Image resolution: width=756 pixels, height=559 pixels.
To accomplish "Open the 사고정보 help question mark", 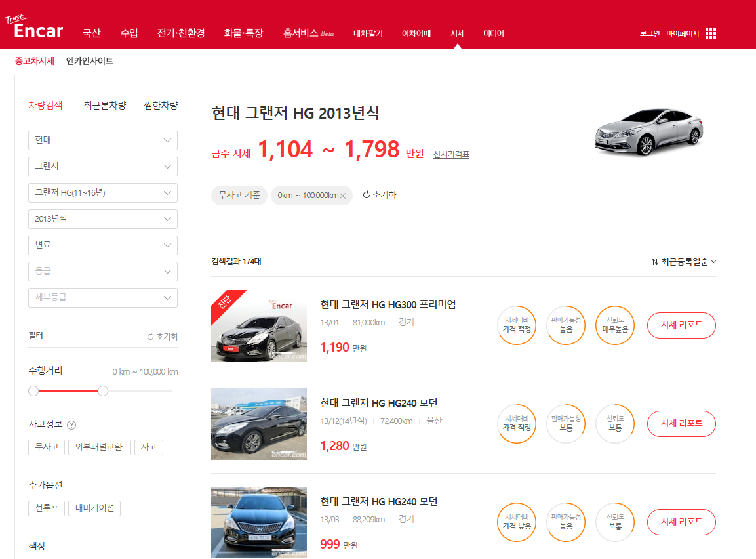I will (x=71, y=425).
